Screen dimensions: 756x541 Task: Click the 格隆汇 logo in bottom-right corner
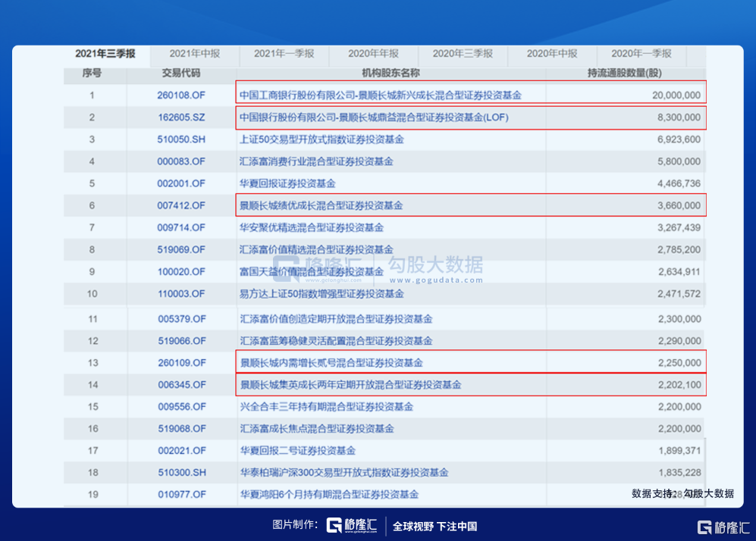723,527
